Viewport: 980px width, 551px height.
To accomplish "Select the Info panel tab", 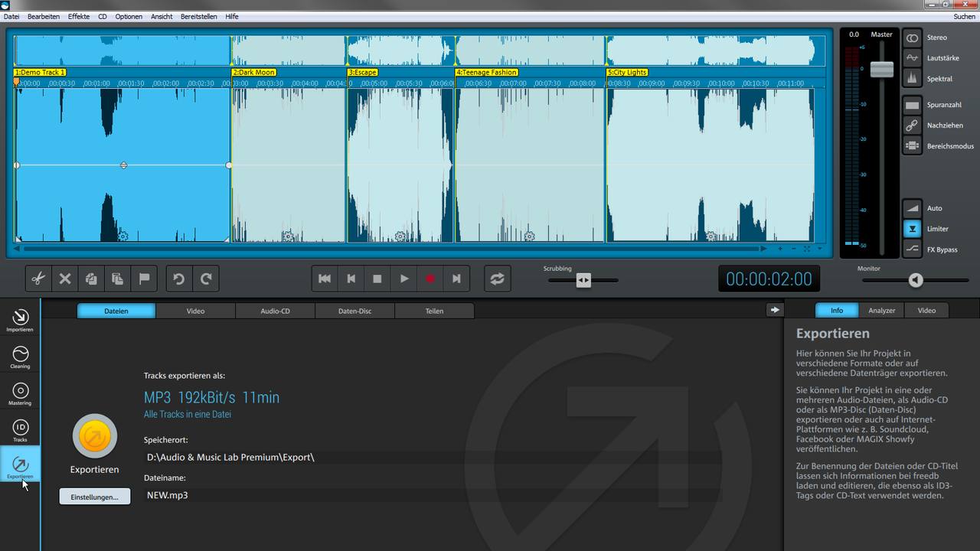I will tap(837, 310).
